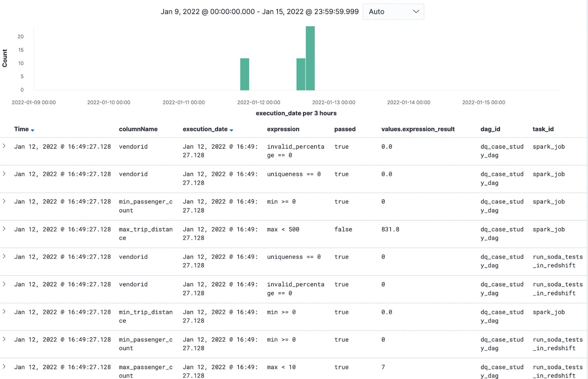Expand the min_passenger_count spark_job row
Screen dimensions: 588x379
tap(4, 201)
